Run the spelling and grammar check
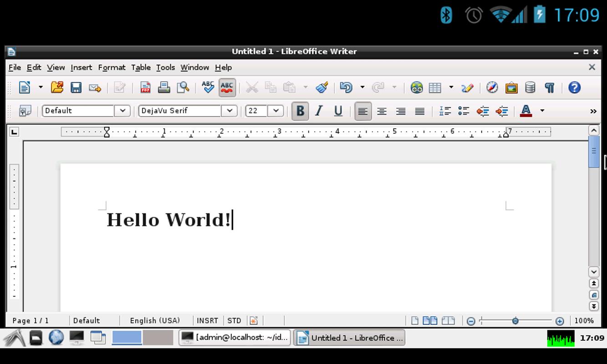 point(208,87)
